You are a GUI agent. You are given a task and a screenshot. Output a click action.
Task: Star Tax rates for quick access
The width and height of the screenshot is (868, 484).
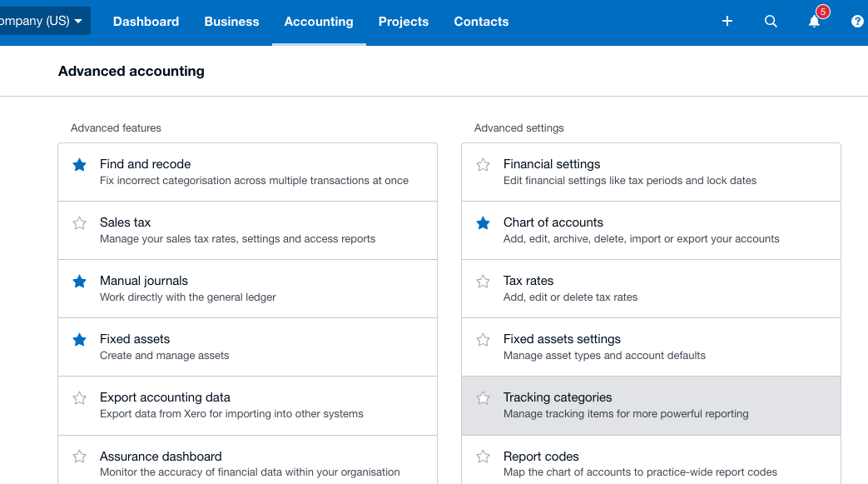pyautogui.click(x=483, y=282)
